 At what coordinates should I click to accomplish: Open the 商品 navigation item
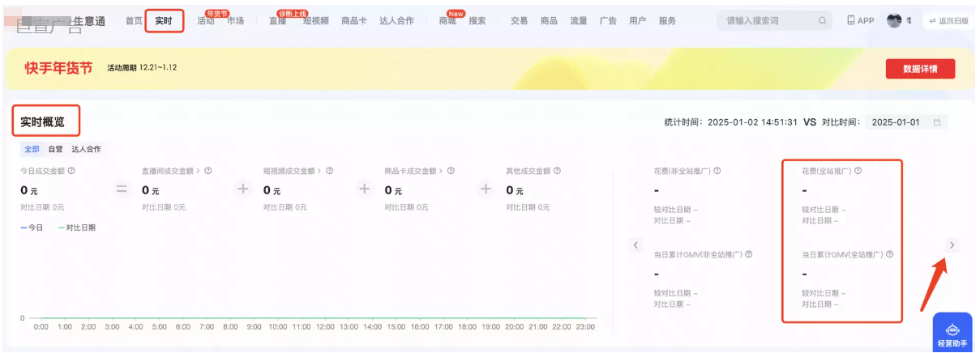(549, 21)
